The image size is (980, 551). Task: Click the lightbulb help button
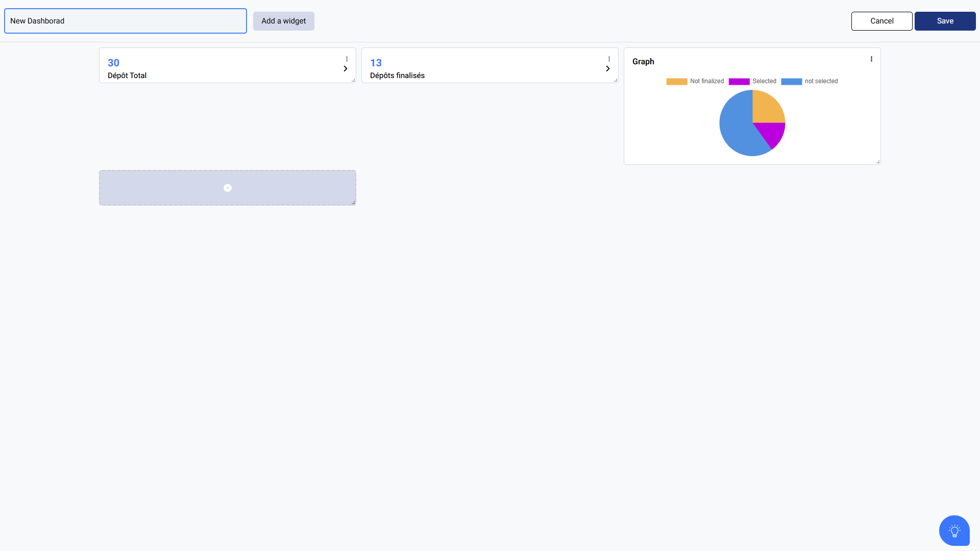pos(954,531)
